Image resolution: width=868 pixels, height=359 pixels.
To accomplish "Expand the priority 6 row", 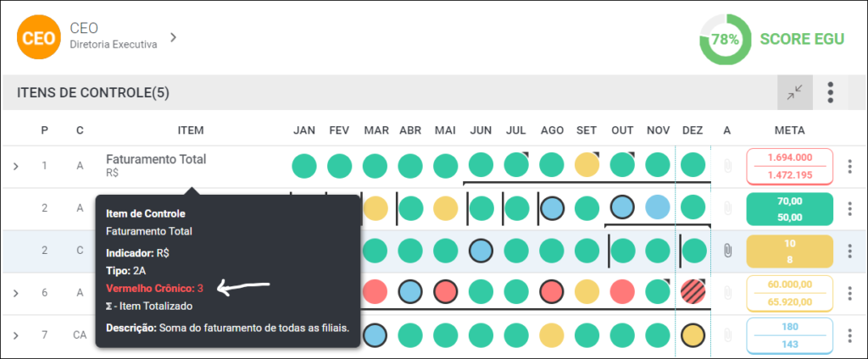I will coord(15,293).
